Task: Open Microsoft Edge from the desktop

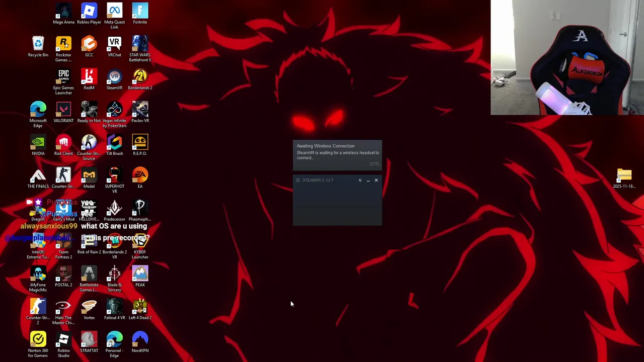Action: pos(38,115)
